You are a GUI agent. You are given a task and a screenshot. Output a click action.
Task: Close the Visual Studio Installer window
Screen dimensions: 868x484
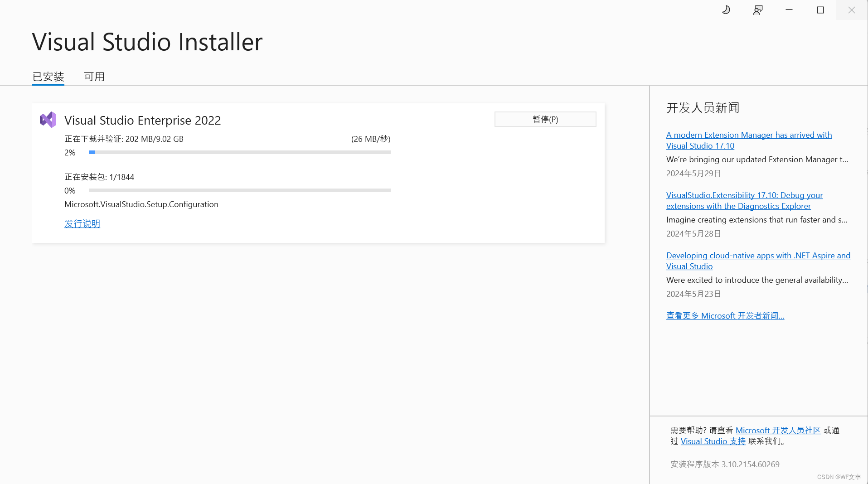coord(852,10)
